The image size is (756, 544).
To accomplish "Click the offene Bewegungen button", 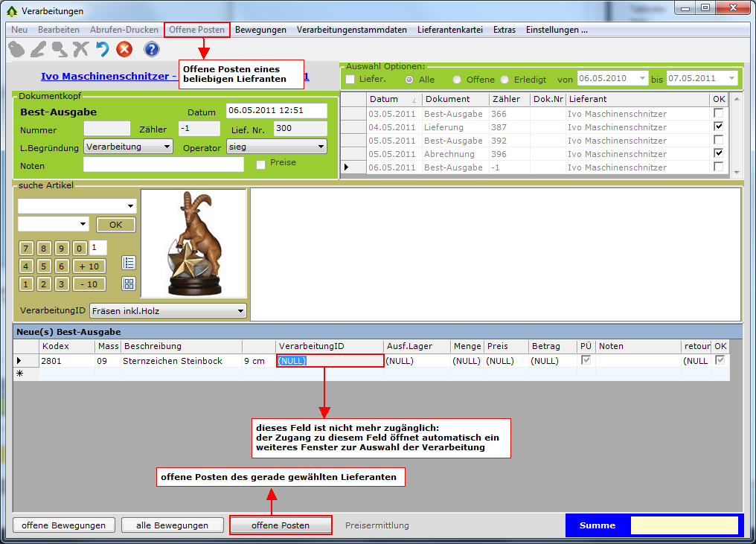I will (x=64, y=525).
